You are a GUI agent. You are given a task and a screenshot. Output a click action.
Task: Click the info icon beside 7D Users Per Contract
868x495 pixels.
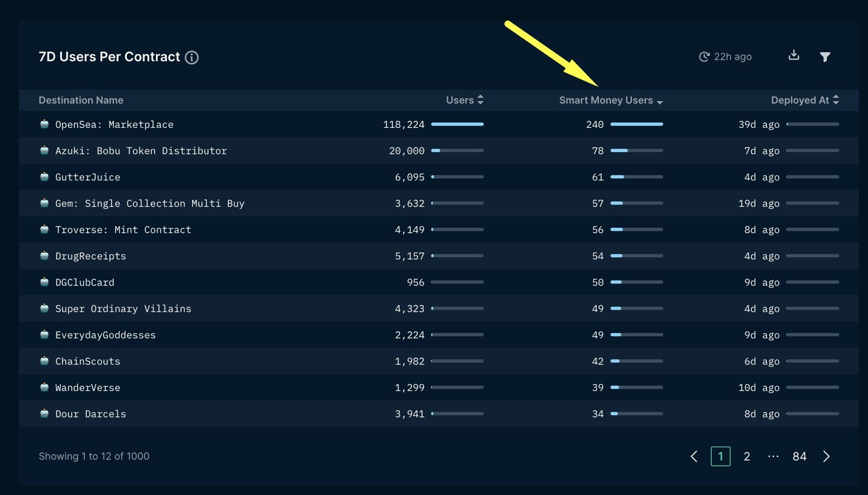point(192,57)
